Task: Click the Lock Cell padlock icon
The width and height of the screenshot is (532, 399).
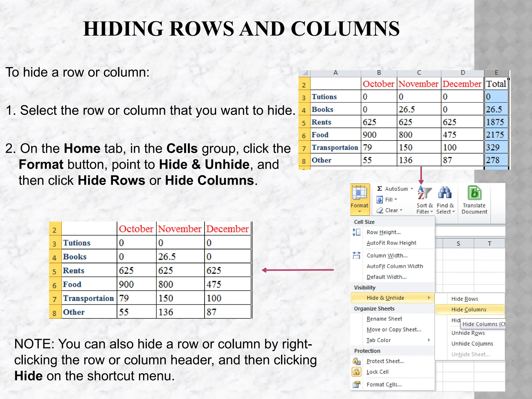Action: (x=356, y=372)
